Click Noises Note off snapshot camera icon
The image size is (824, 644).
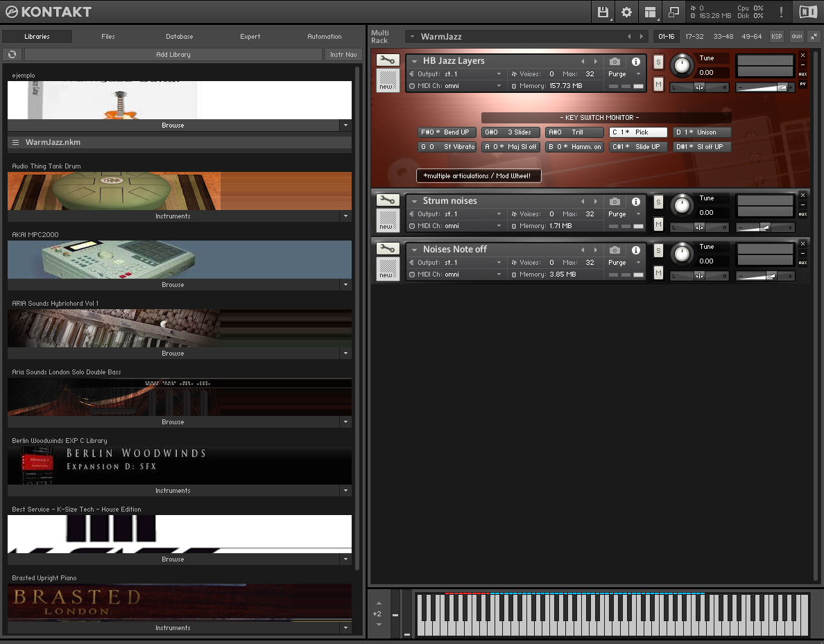[x=615, y=250]
